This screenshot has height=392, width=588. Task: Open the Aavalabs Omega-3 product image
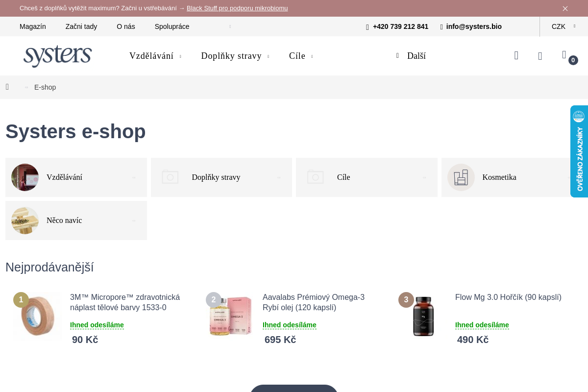(230, 317)
